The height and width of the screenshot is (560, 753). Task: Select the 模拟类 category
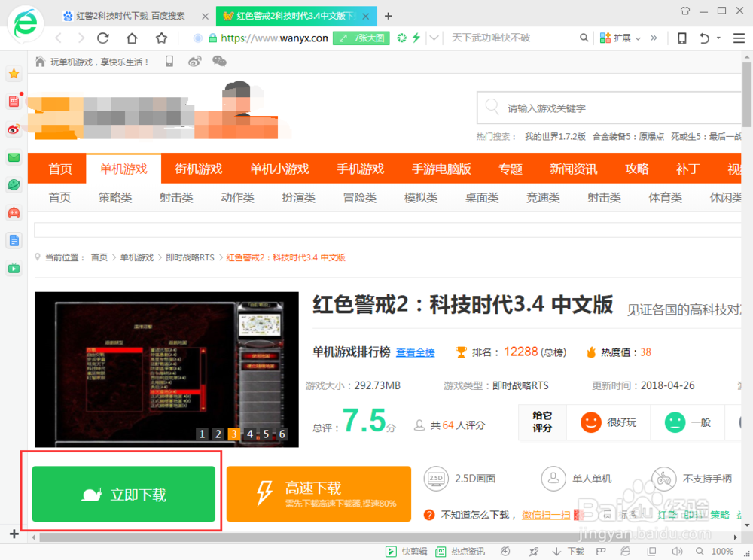421,198
